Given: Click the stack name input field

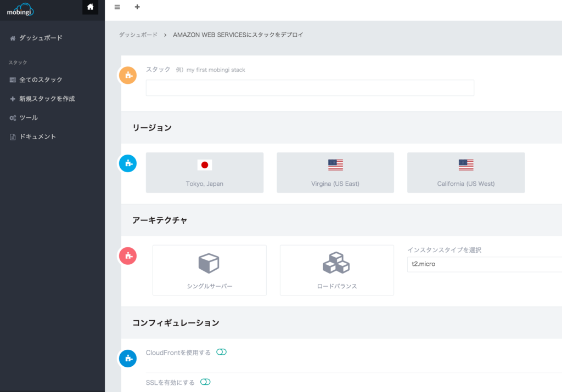Looking at the screenshot, I should click(310, 88).
